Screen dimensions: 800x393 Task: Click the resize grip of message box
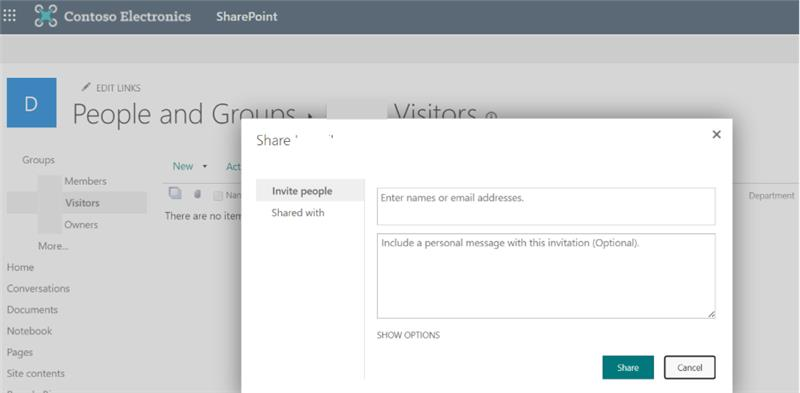pyautogui.click(x=711, y=314)
